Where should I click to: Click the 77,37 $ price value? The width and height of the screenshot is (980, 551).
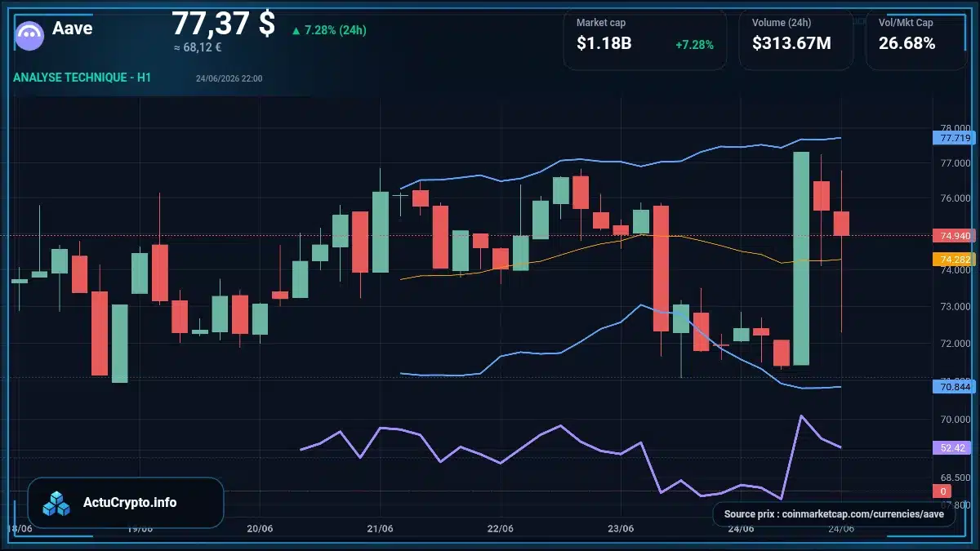pyautogui.click(x=223, y=23)
